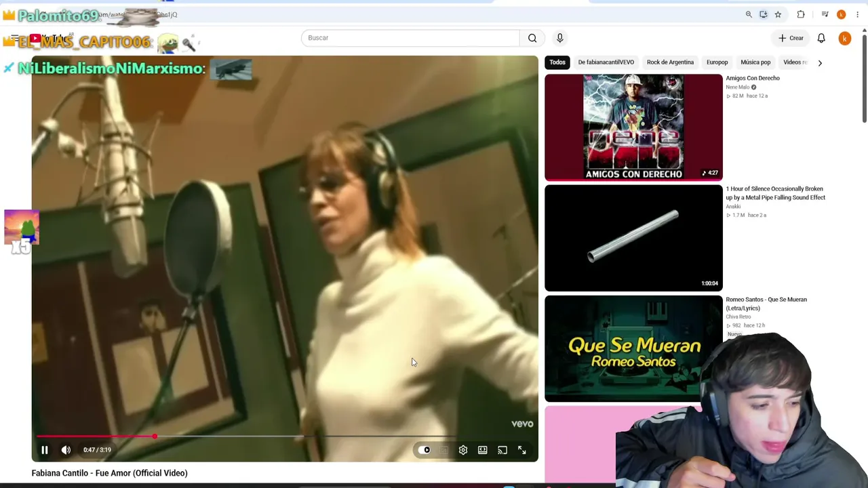Open the YouTube account avatar menu
This screenshot has height=488, width=868.
click(x=845, y=39)
